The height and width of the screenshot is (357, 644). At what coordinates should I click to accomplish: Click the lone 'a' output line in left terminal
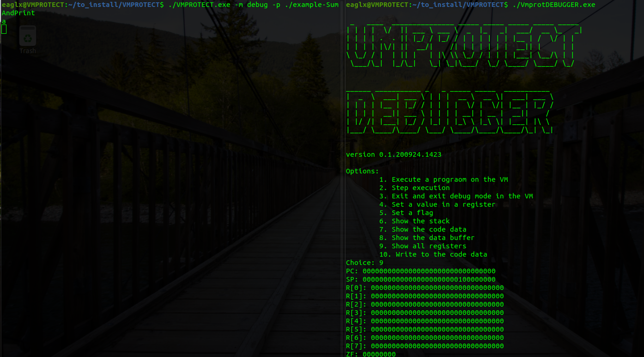(x=4, y=21)
